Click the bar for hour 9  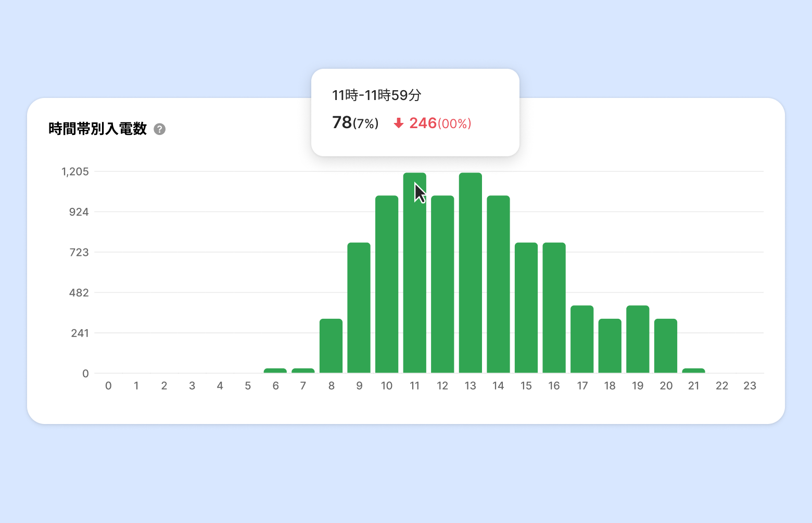[359, 308]
